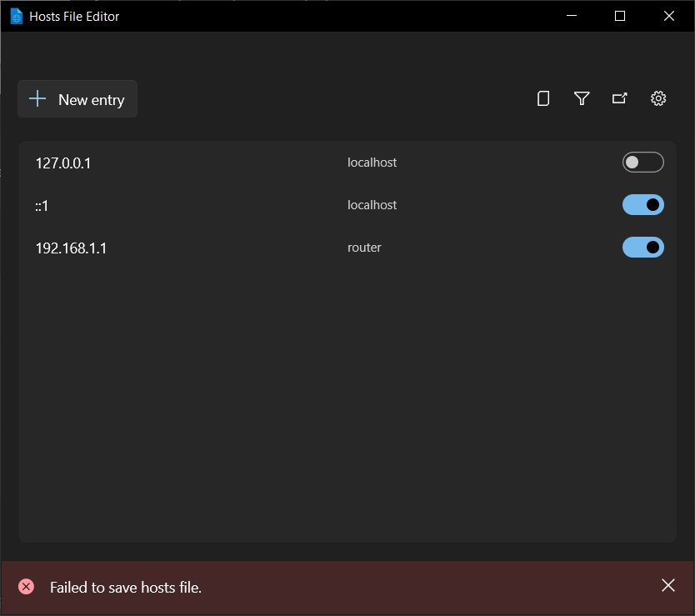Disable the 192.168.1.1 router entry
The image size is (695, 616).
click(x=642, y=247)
